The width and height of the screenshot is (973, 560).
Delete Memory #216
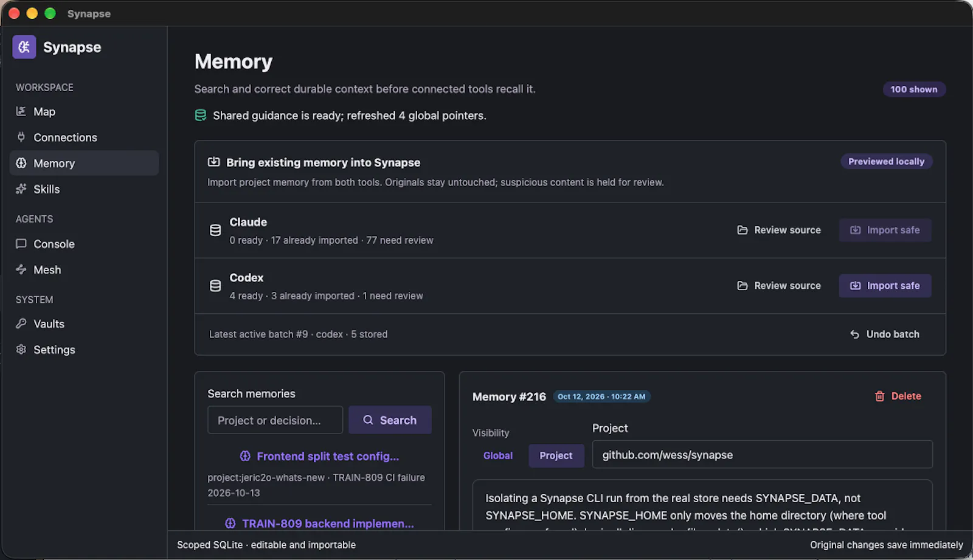pyautogui.click(x=898, y=396)
